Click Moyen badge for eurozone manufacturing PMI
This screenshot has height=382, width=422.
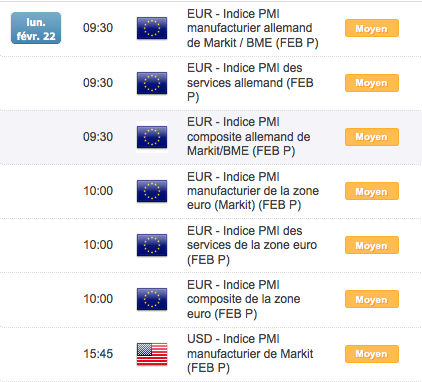(372, 191)
